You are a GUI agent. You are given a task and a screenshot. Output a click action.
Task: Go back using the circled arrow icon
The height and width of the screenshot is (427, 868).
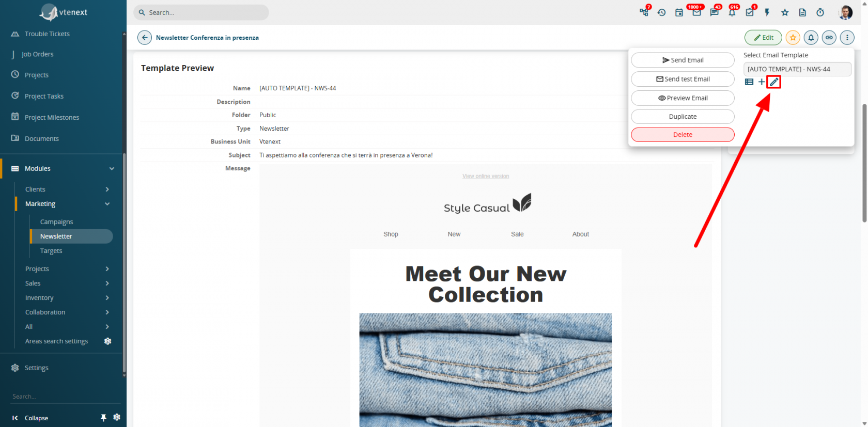(145, 38)
